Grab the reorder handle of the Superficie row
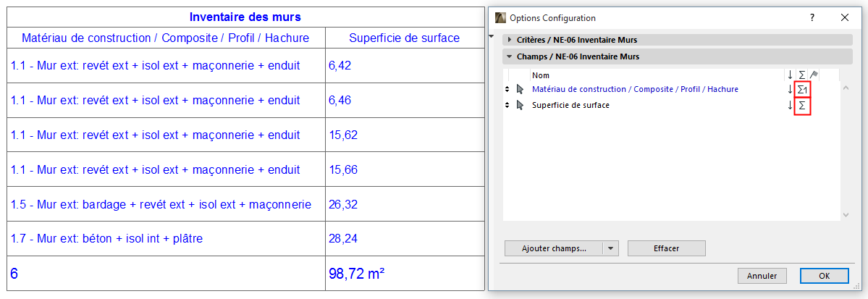 point(507,106)
